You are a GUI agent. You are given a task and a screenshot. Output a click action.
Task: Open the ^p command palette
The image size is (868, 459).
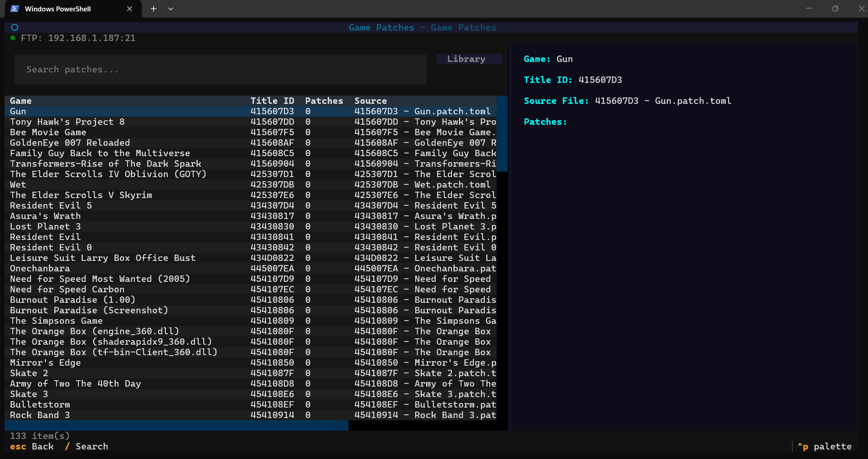point(825,446)
